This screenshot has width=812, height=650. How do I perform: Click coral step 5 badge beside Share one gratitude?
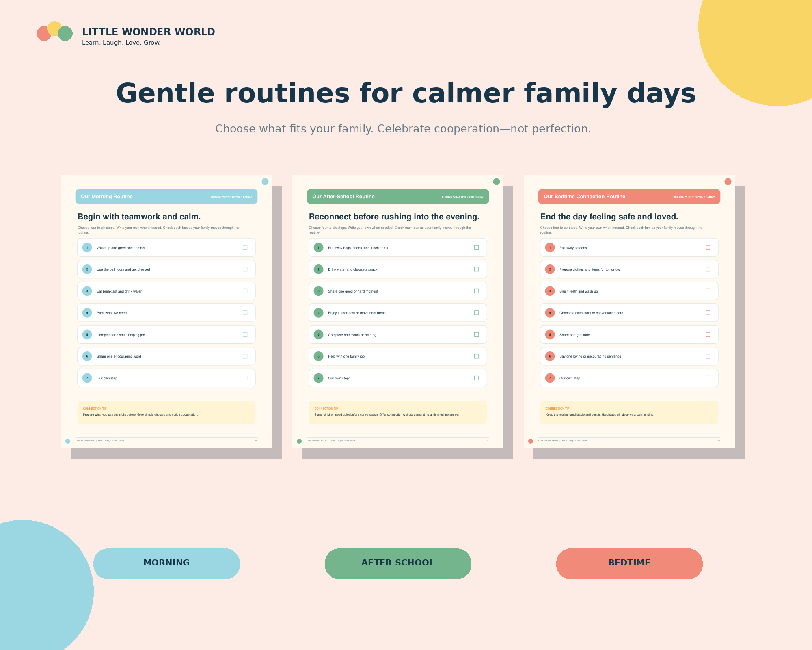(x=550, y=334)
